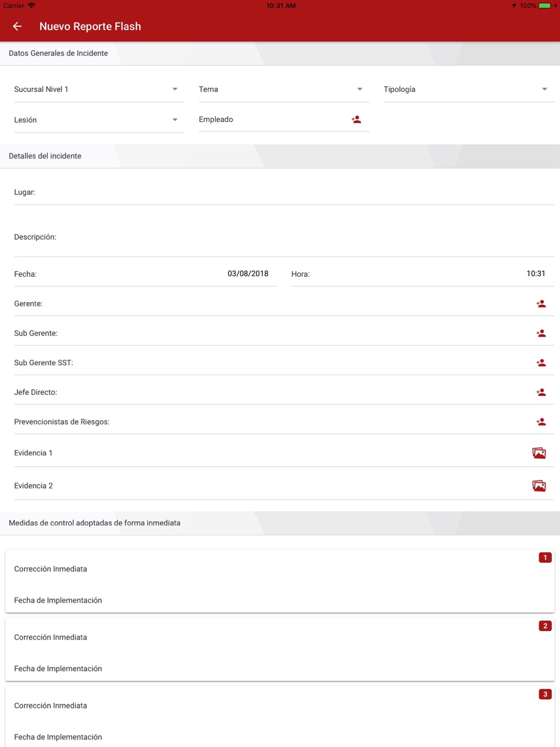Tap the Nuevo Reporte Flash title

(x=90, y=26)
